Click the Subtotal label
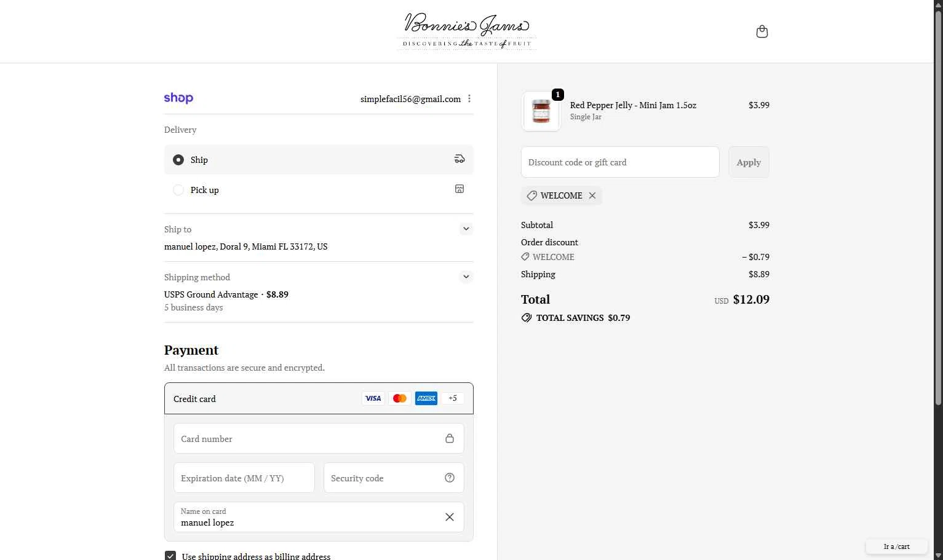 (537, 225)
